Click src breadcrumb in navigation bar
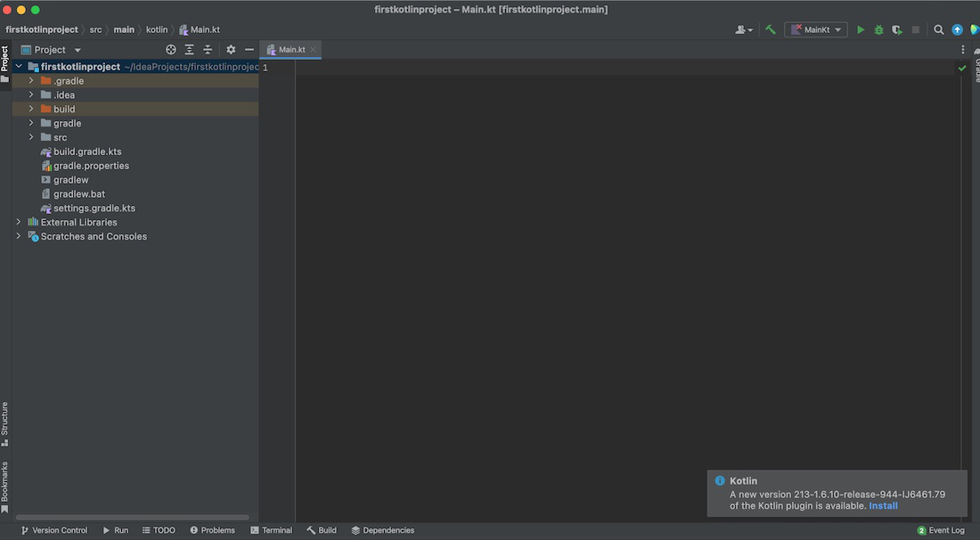 tap(95, 29)
